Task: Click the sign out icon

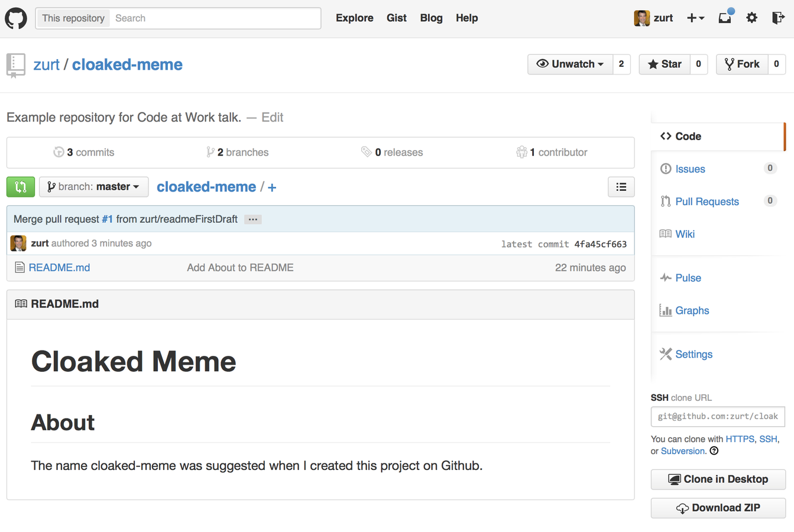Action: (x=778, y=18)
